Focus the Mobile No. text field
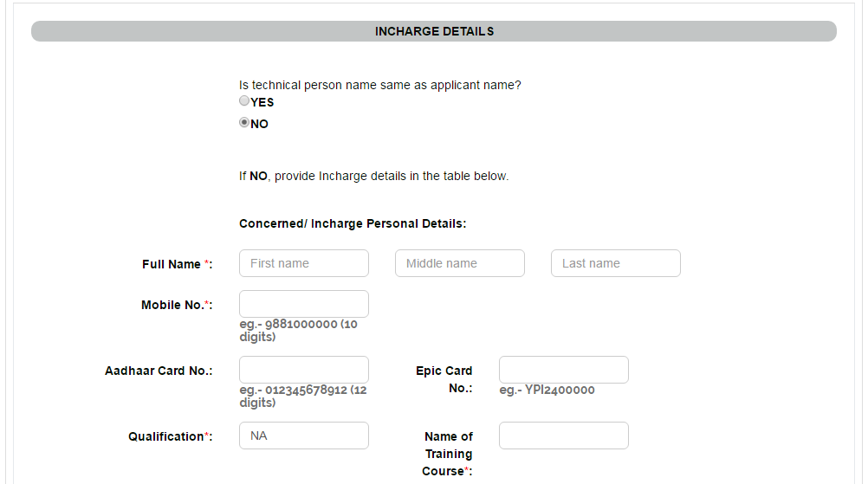This screenshot has height=484, width=868. click(304, 304)
